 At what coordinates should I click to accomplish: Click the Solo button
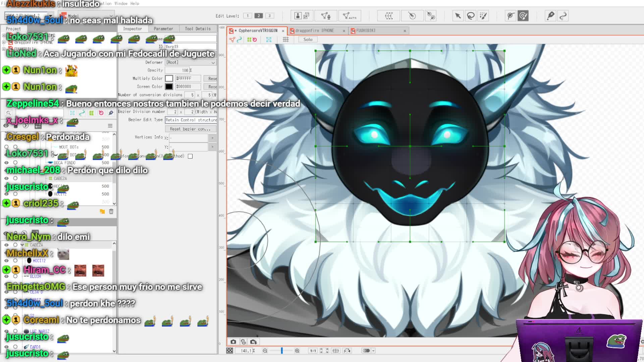(308, 40)
